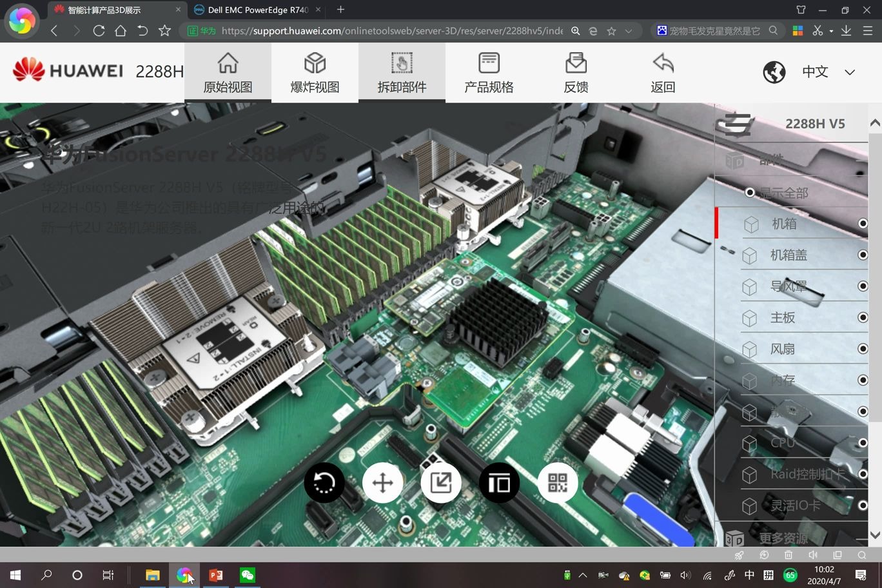
Task: Toggle visibility of 机箱 part
Action: (x=863, y=224)
